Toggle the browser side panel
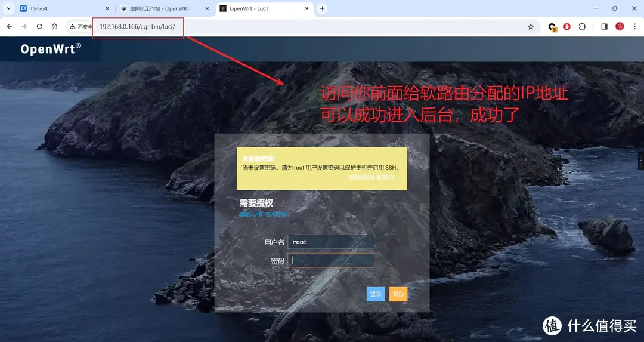The image size is (644, 342). point(604,27)
